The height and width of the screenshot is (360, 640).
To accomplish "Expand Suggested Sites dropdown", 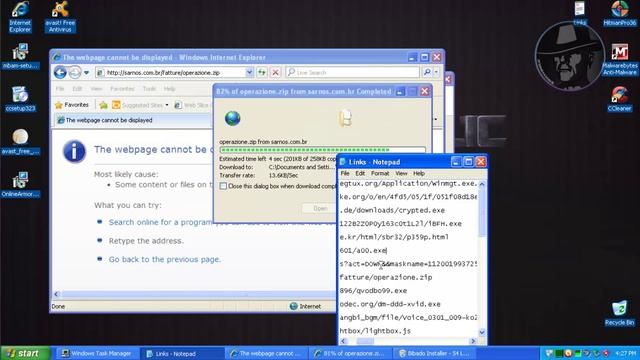I will click(167, 105).
